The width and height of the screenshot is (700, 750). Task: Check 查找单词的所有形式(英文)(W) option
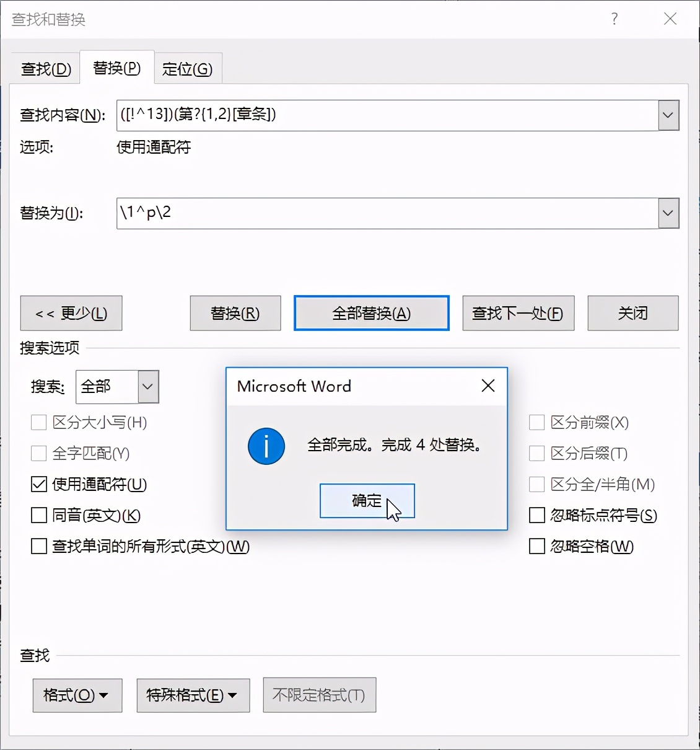pyautogui.click(x=38, y=546)
